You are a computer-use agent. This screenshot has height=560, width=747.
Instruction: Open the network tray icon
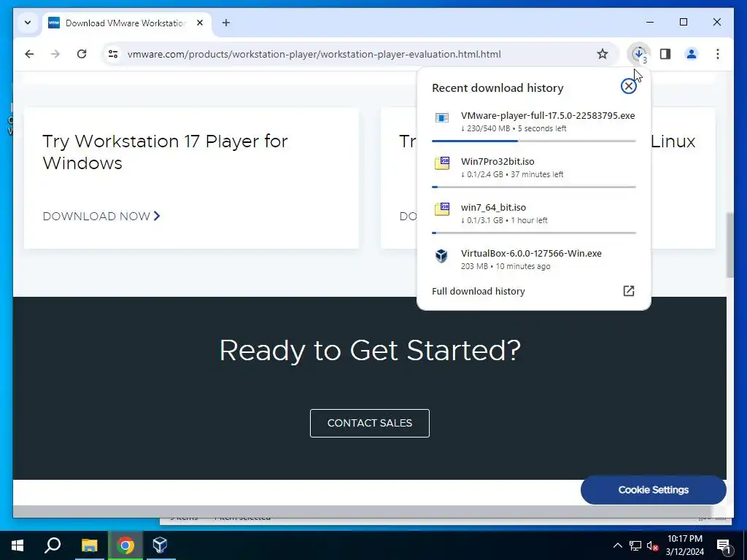click(635, 545)
